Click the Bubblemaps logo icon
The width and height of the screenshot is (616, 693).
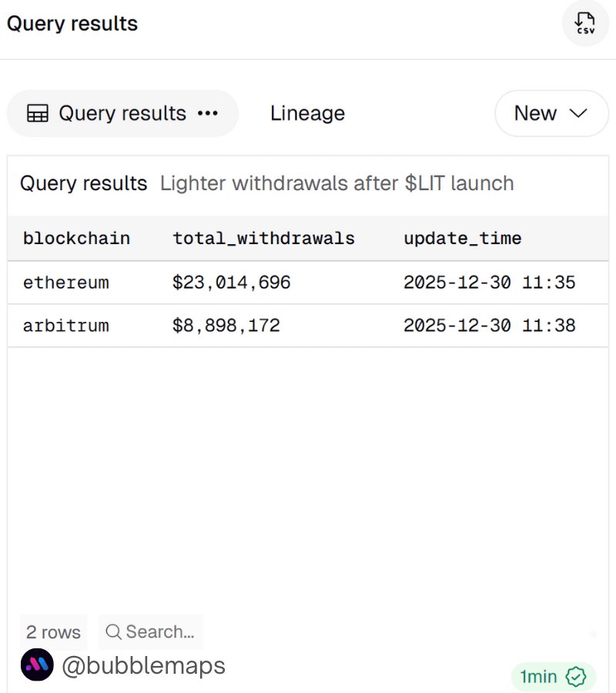click(37, 665)
